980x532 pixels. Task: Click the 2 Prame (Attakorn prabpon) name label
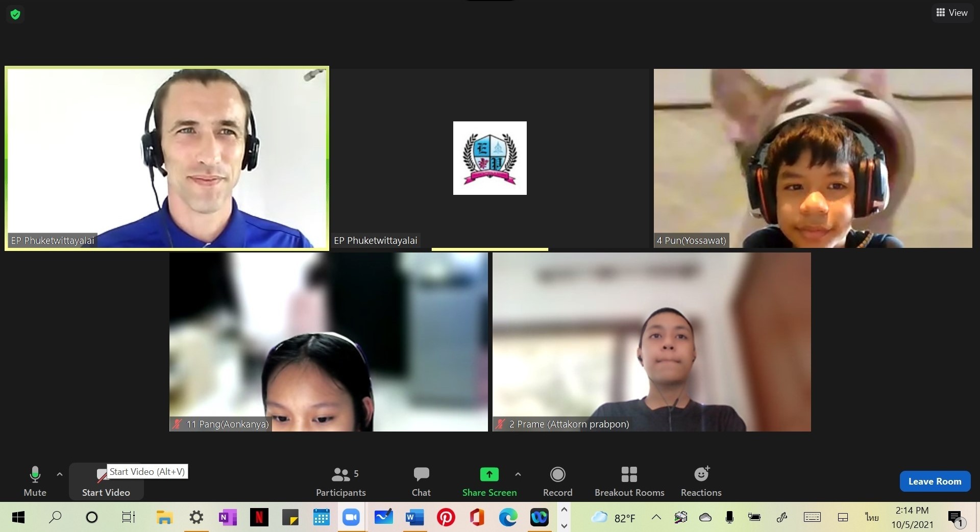click(x=569, y=424)
